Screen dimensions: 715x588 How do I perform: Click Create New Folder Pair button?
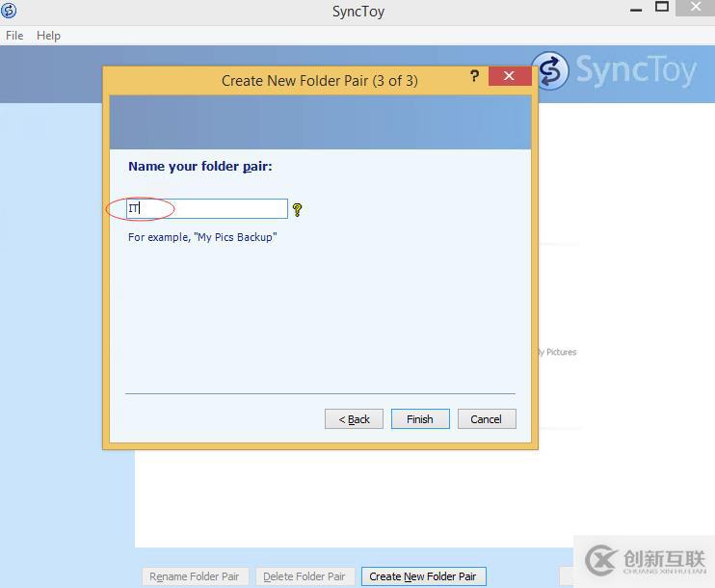point(424,576)
